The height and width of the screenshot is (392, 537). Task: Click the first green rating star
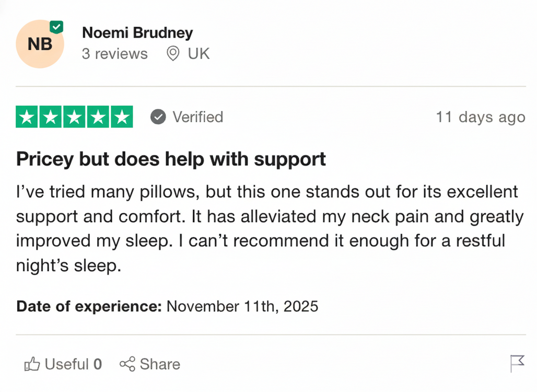click(x=27, y=117)
